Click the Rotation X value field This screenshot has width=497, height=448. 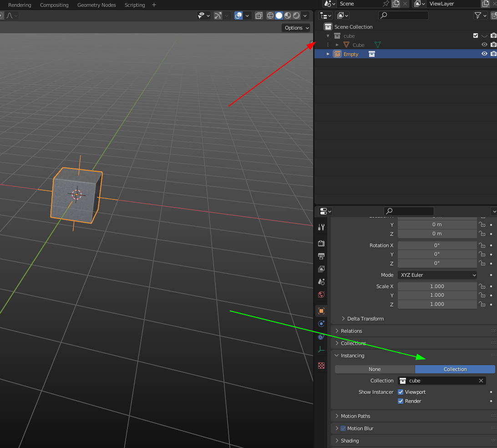[437, 245]
